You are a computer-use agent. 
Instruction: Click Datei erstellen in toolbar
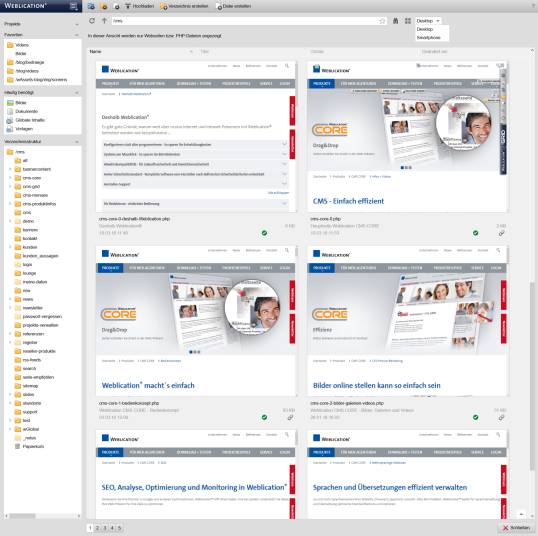233,6
